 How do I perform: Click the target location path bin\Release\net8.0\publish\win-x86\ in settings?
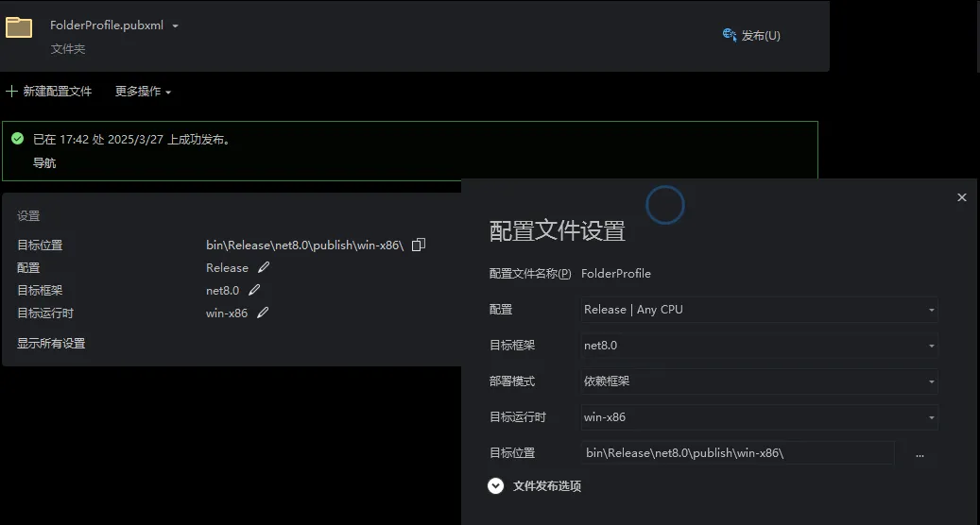[x=305, y=246]
